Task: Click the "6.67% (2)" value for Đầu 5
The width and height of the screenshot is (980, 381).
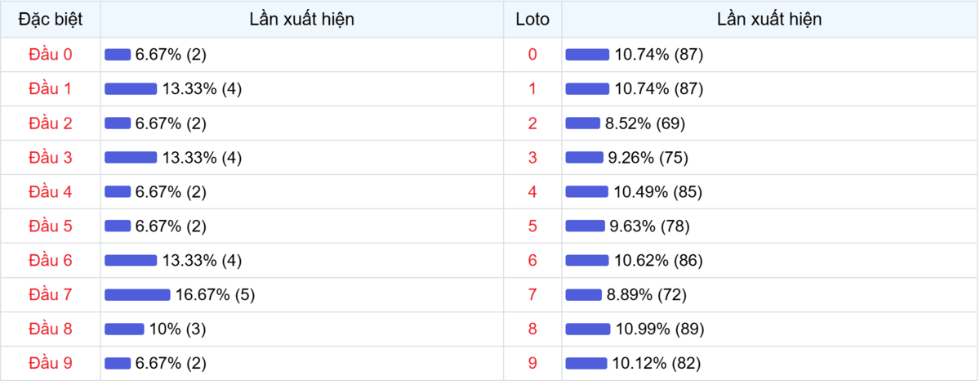Action: 171,226
